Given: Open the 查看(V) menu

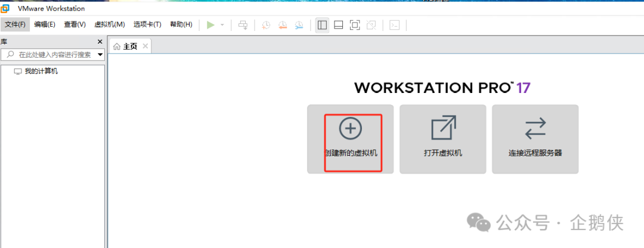Looking at the screenshot, I should pos(75,24).
